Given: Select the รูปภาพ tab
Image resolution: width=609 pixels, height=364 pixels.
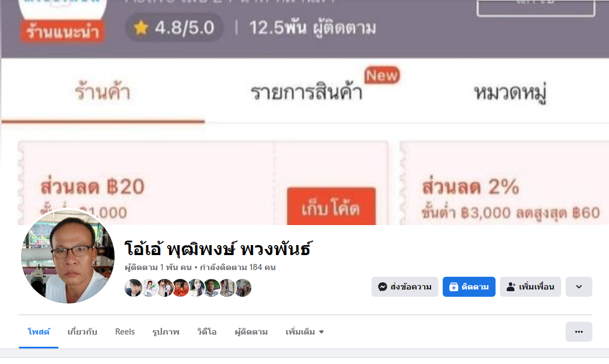Looking at the screenshot, I should pyautogui.click(x=166, y=332).
